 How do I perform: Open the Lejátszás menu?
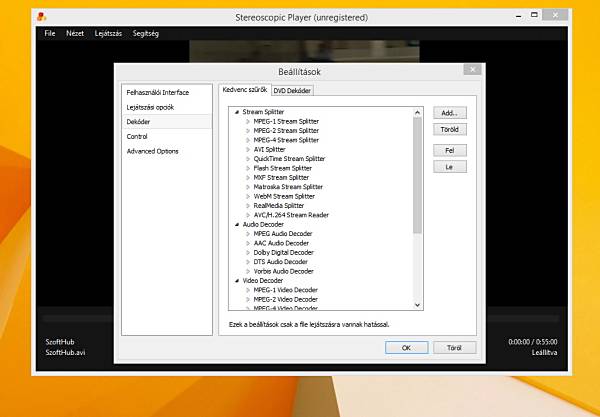click(108, 34)
